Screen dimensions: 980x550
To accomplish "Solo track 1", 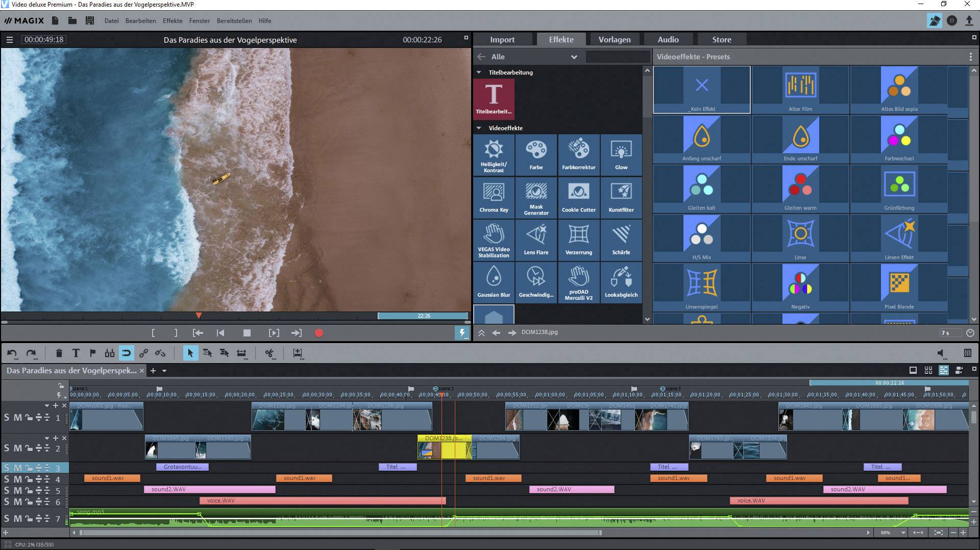I will point(7,417).
